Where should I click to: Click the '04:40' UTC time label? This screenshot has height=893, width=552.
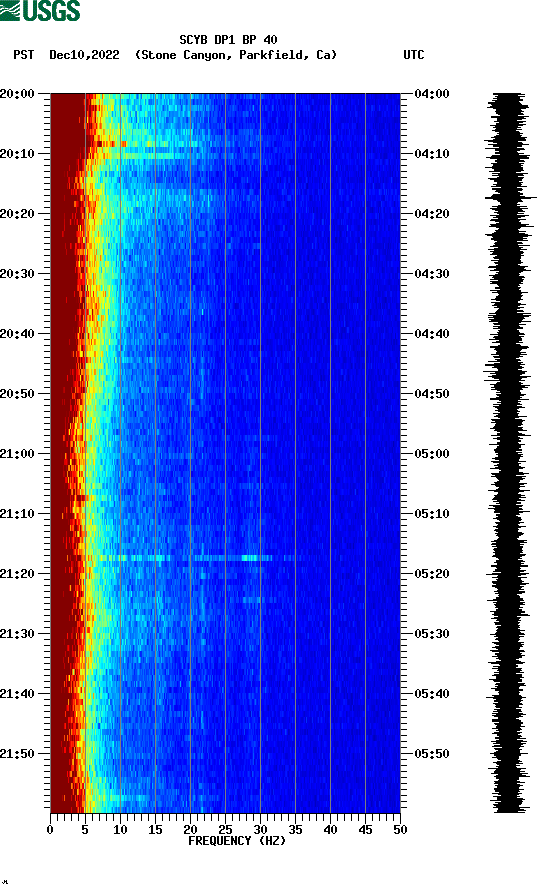point(432,334)
